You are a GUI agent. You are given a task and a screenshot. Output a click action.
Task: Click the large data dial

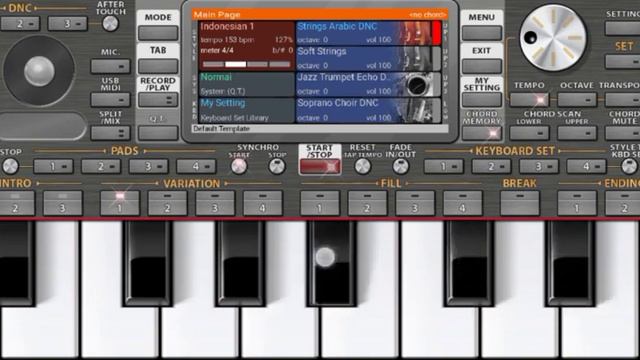tap(553, 38)
